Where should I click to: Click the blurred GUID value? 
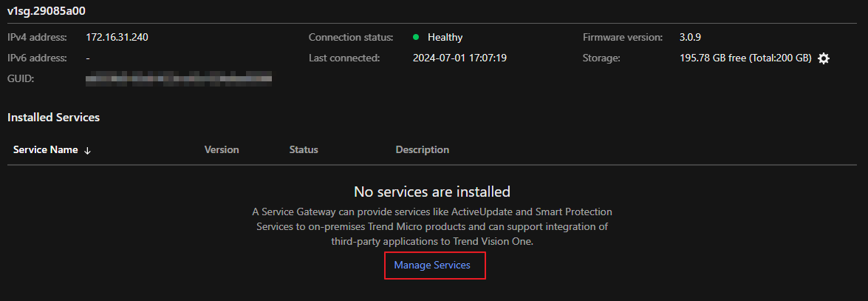[x=179, y=77]
